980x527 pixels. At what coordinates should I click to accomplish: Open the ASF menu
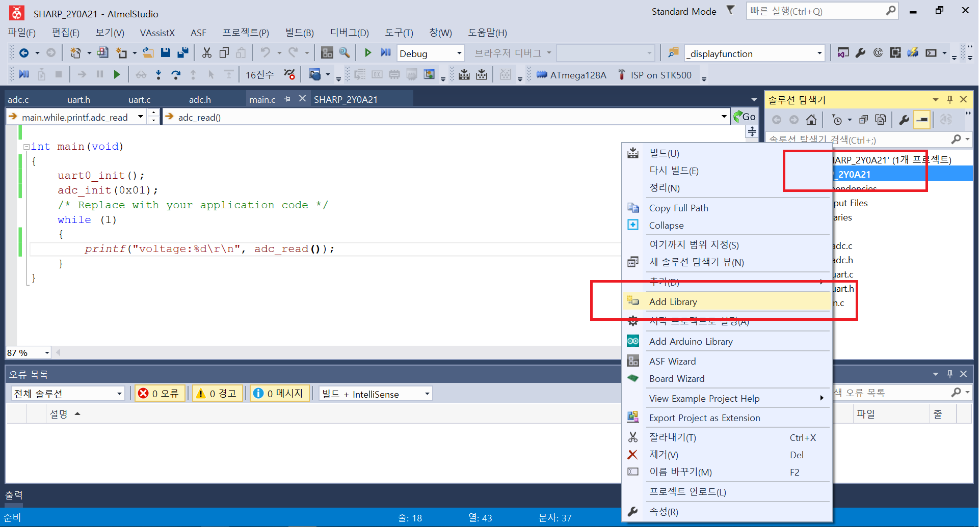(x=198, y=33)
